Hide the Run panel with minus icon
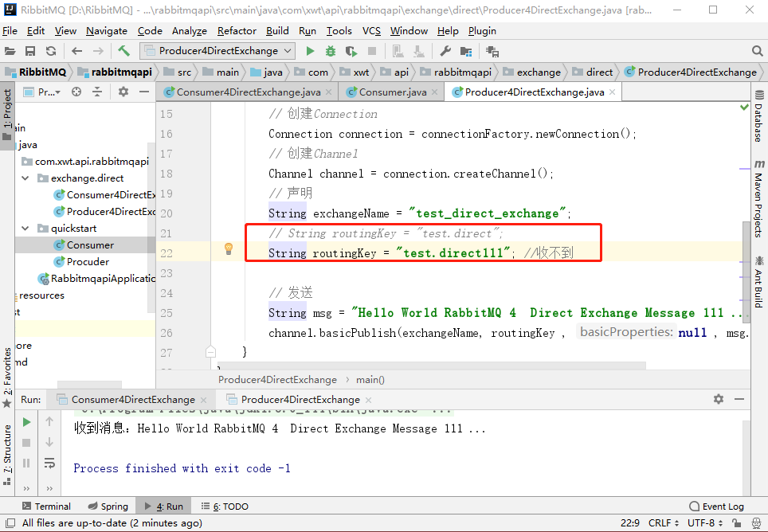The width and height of the screenshot is (768, 532). (x=739, y=399)
